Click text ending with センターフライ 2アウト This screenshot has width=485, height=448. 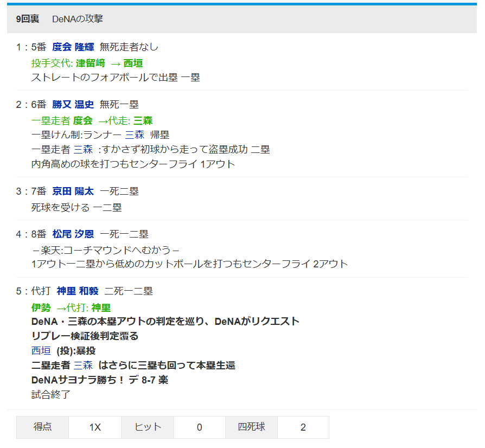[x=190, y=264]
